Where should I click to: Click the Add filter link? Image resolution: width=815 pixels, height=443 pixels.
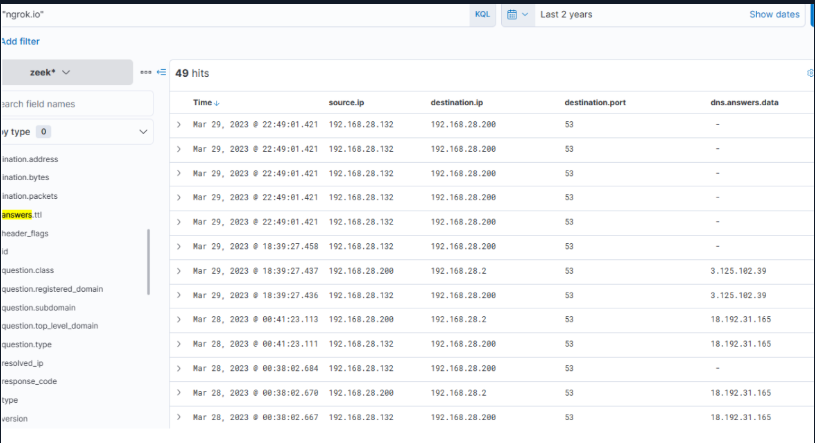20,42
